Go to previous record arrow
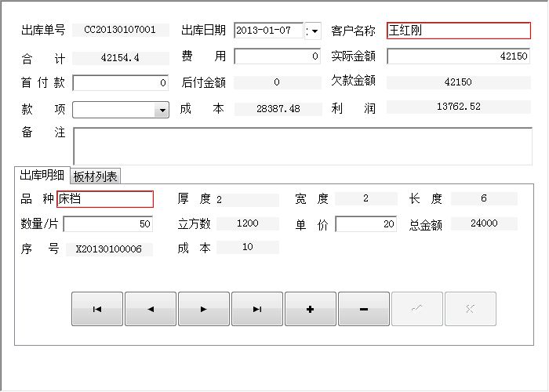The height and width of the screenshot is (392, 549). (151, 309)
